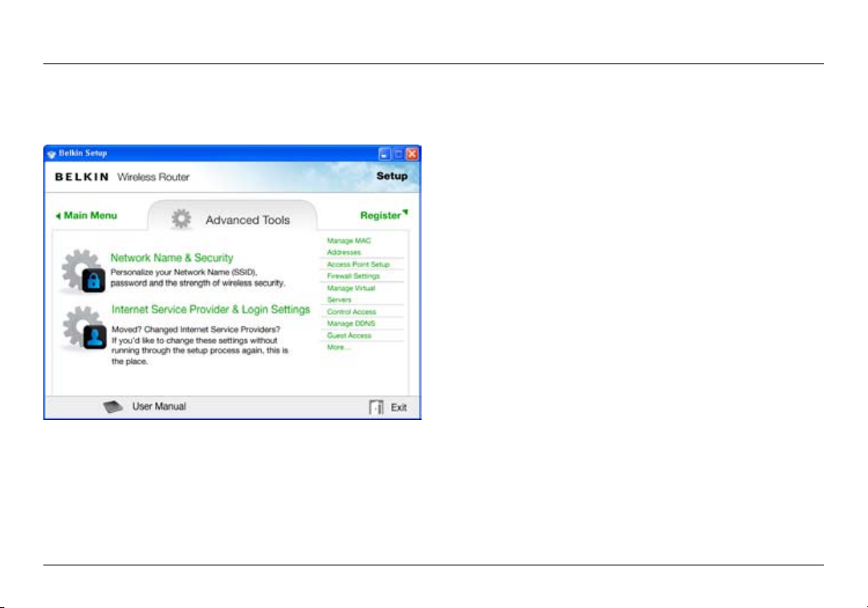This screenshot has width=868, height=608.
Task: Click the Network Name & Security gear-lock icon
Action: pos(83,271)
